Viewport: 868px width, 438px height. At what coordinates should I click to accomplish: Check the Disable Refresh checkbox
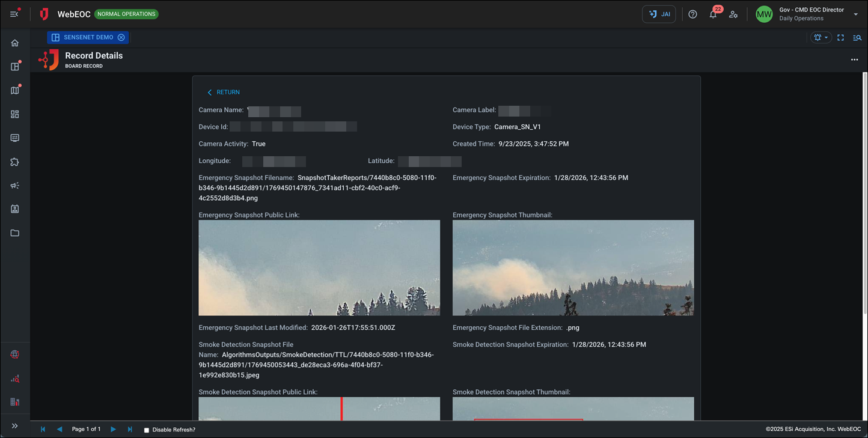145,430
